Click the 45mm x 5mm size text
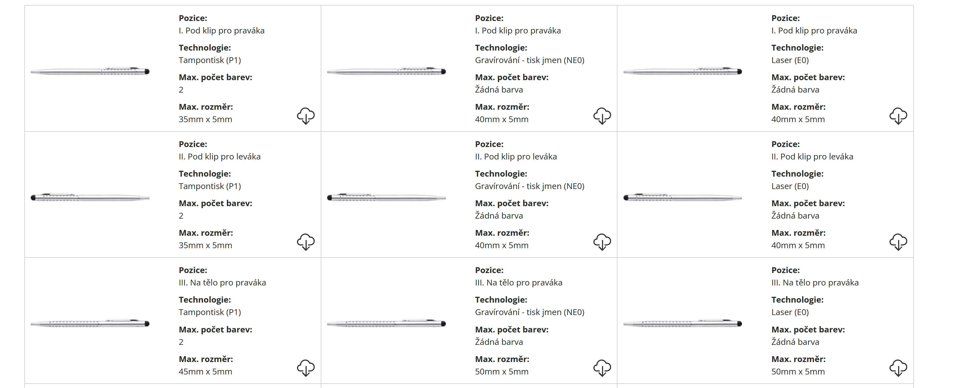 pos(205,371)
